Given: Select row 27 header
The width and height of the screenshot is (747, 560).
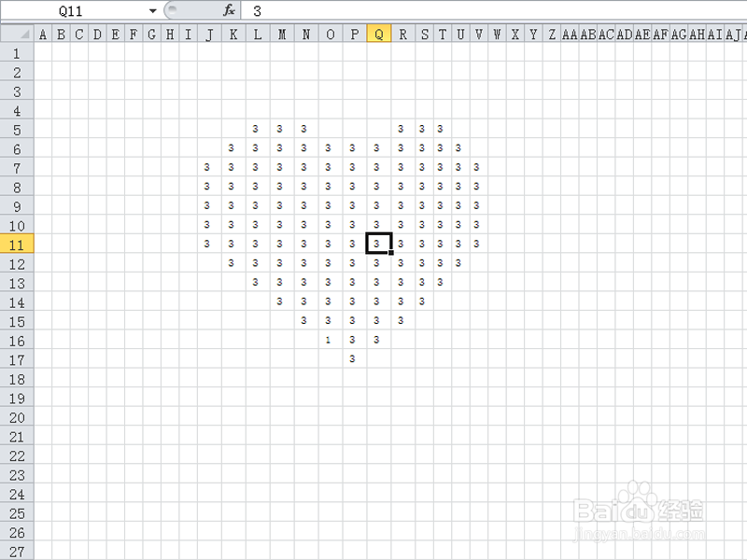Looking at the screenshot, I should tap(17, 552).
